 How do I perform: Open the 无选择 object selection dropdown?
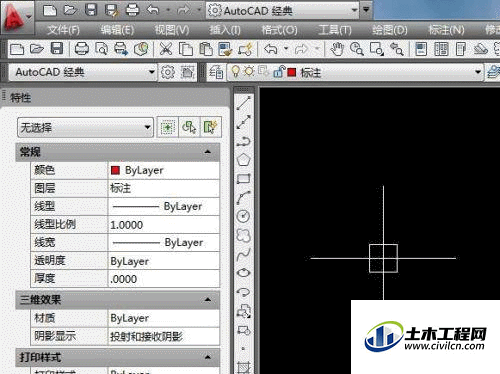tap(85, 127)
